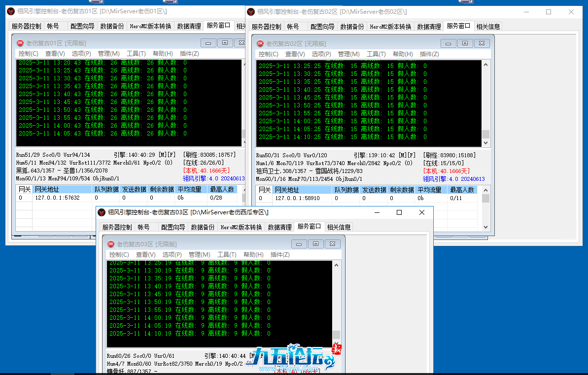Open 服务器控制 tab in 01区 window
This screenshot has height=375, width=588.
(26, 26)
